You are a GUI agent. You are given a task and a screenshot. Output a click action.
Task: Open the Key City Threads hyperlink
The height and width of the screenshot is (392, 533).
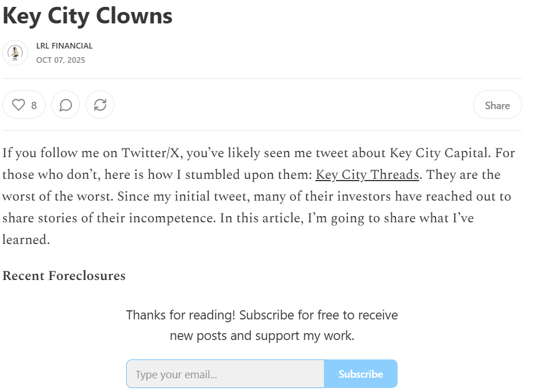point(367,175)
